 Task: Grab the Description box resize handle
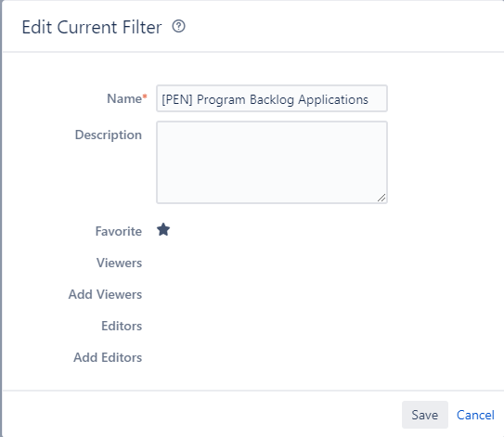tap(381, 198)
